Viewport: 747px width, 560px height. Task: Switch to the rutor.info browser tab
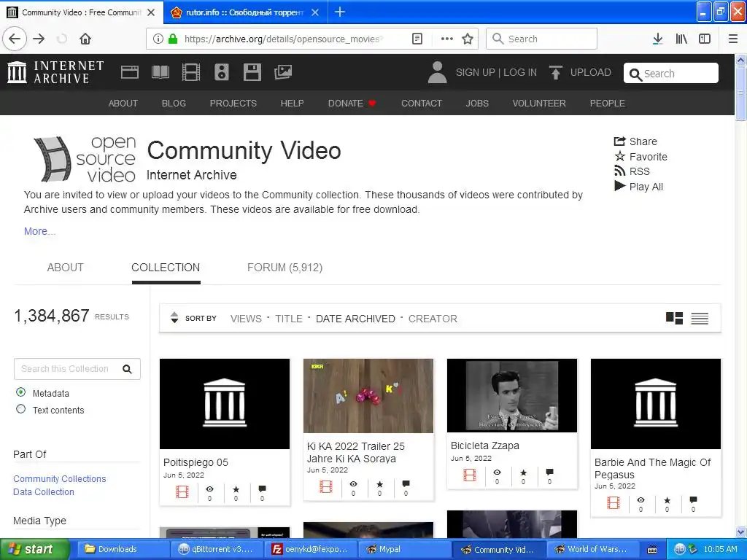[x=245, y=12]
